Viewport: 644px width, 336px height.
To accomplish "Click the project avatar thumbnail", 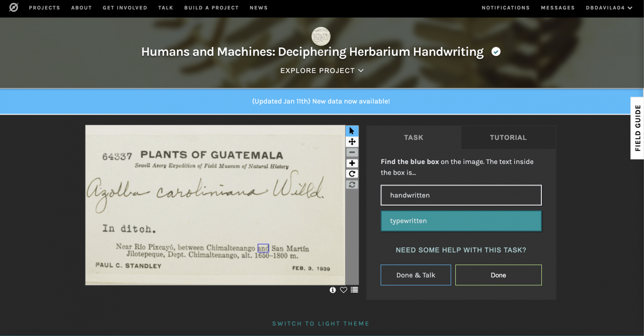I will (321, 36).
